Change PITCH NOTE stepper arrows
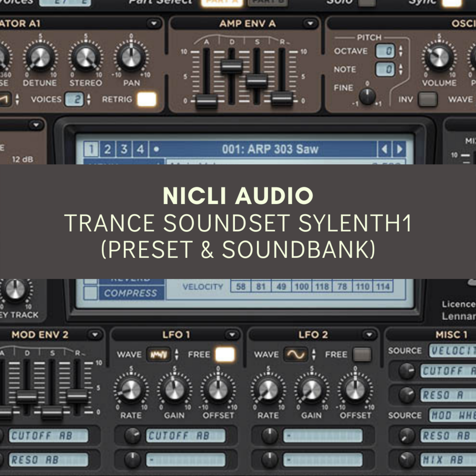This screenshot has width=476, height=476. (x=401, y=69)
